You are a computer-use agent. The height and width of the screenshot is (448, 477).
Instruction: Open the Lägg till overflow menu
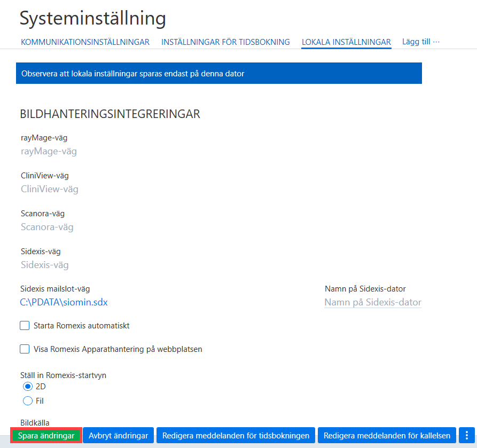coord(421,42)
